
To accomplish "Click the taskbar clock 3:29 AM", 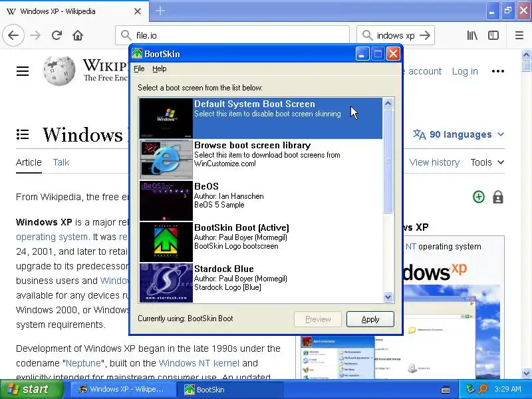I will tap(507, 389).
